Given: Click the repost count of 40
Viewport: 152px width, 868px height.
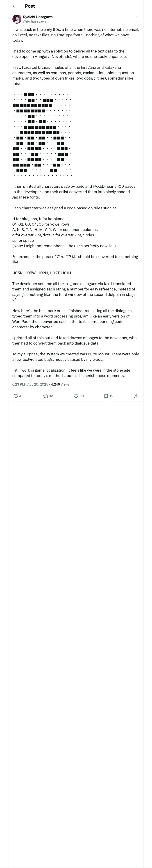Looking at the screenshot, I should pos(51,397).
